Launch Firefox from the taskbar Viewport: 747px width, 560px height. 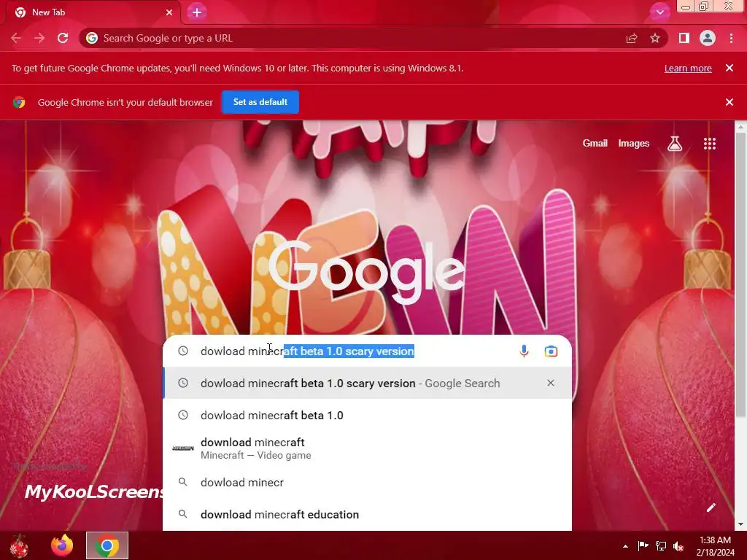click(x=62, y=545)
